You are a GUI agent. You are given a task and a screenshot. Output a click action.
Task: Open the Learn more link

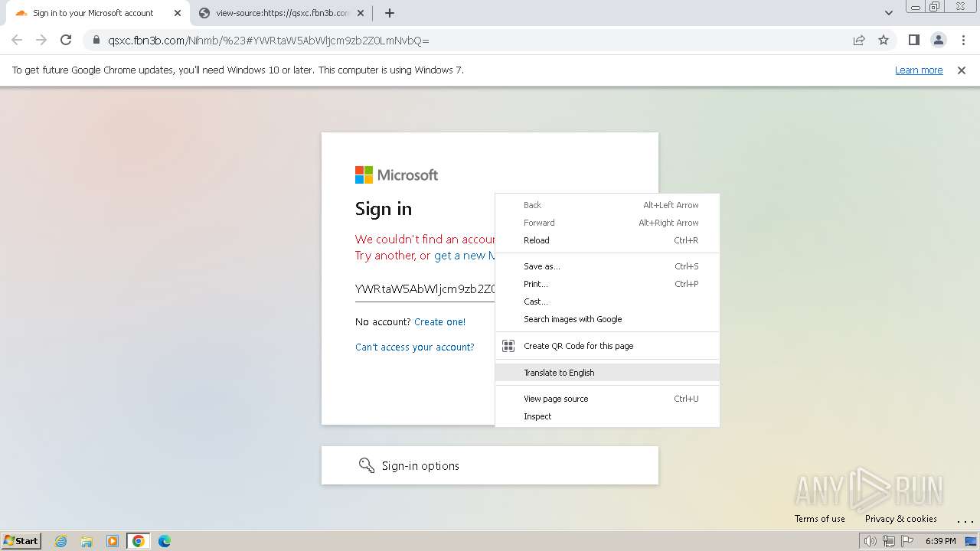click(x=919, y=70)
